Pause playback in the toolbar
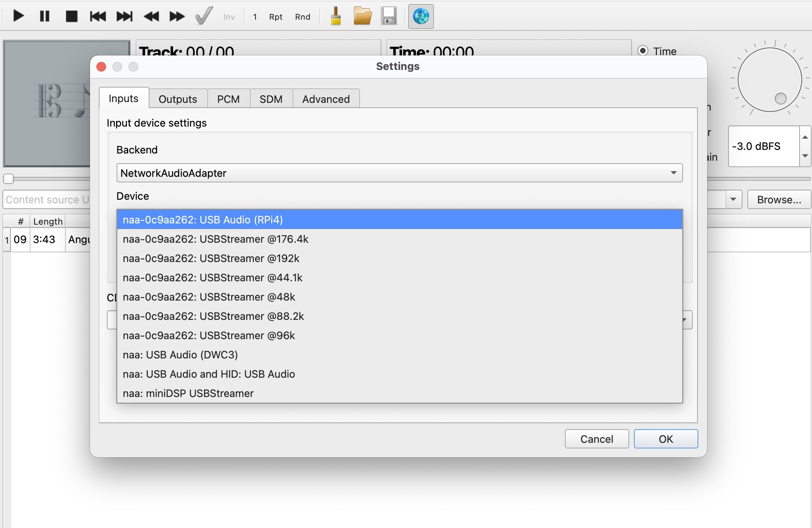The width and height of the screenshot is (812, 528). (45, 16)
